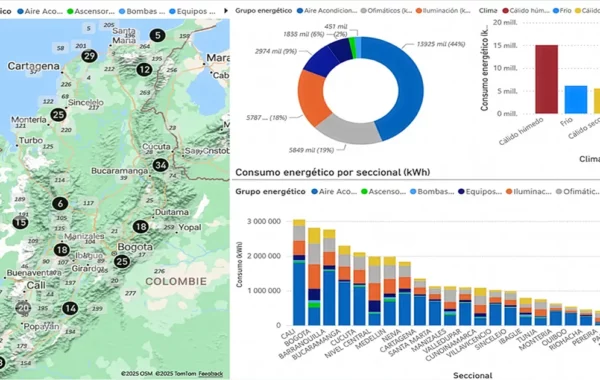Click the gray 19% donut segment
600x380 pixels.
[x=349, y=131]
